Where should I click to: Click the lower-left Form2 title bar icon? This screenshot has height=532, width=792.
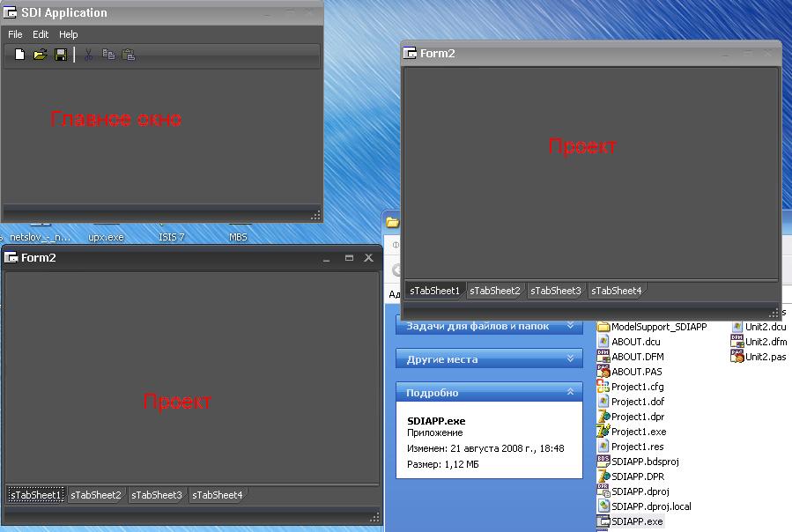click(x=11, y=258)
